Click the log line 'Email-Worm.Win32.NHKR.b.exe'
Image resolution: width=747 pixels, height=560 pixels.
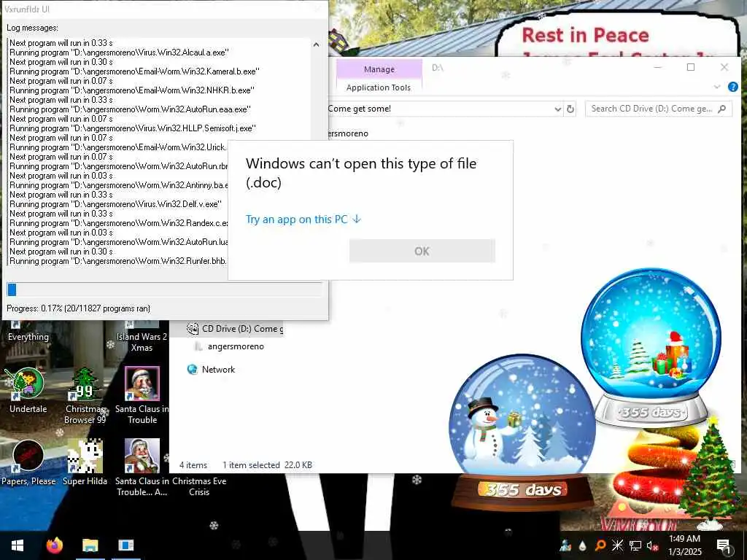click(x=131, y=90)
